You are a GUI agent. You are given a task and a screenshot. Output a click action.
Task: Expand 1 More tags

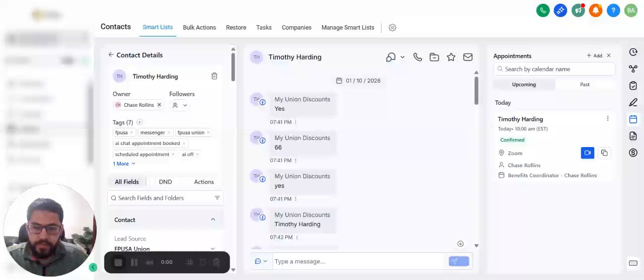point(124,164)
